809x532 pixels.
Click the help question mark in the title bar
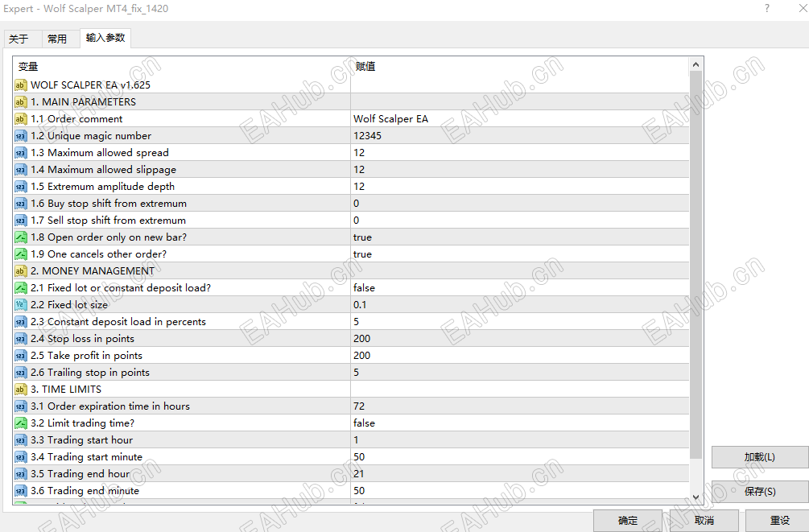click(x=767, y=8)
